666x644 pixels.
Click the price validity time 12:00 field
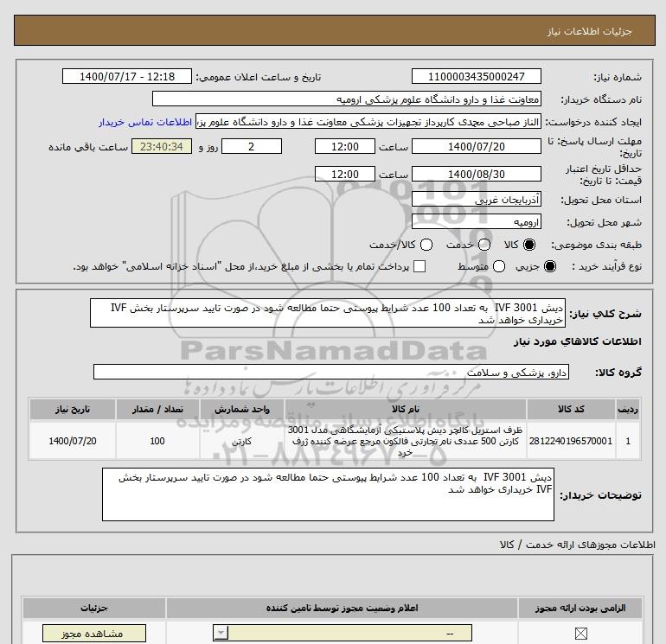pyautogui.click(x=345, y=174)
